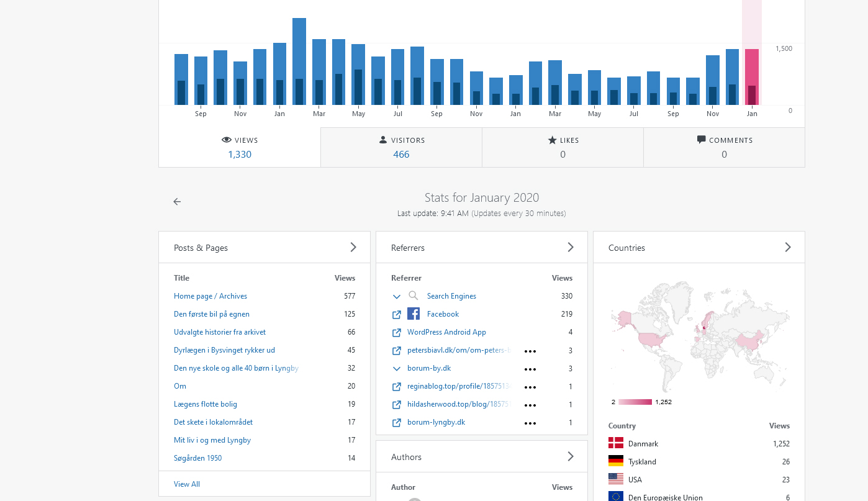Switch to the Likes tab

click(563, 148)
